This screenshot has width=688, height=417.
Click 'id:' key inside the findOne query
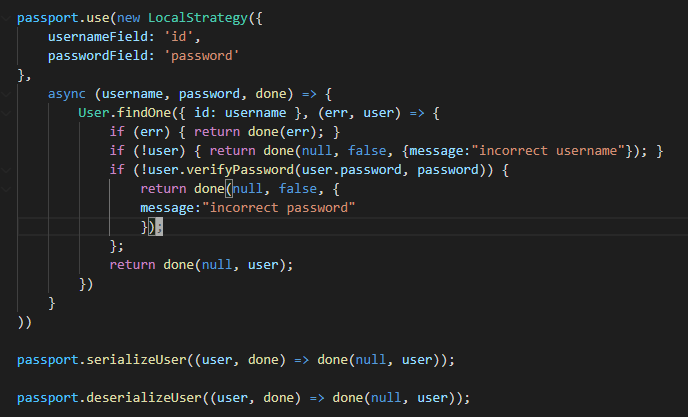[205, 113]
